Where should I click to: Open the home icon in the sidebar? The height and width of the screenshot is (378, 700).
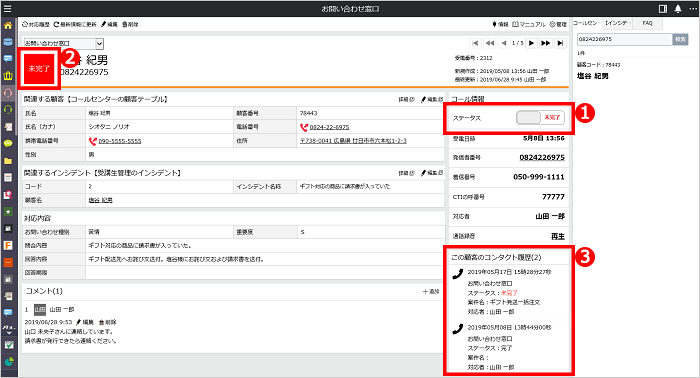click(8, 25)
